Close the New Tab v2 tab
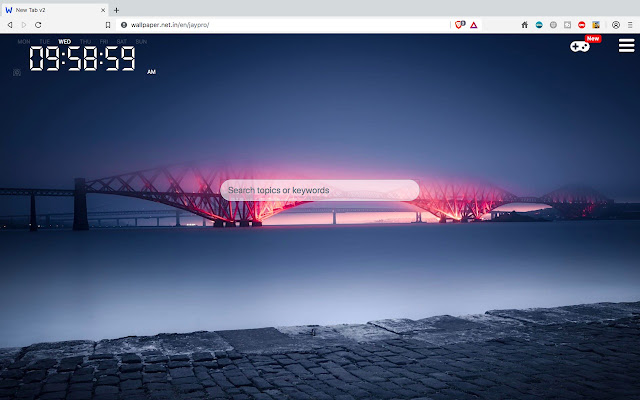Image resolution: width=640 pixels, height=400 pixels. 103,10
